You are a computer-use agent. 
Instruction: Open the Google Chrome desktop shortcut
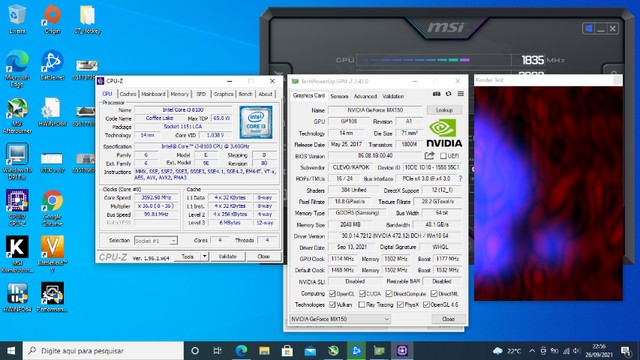(x=52, y=208)
